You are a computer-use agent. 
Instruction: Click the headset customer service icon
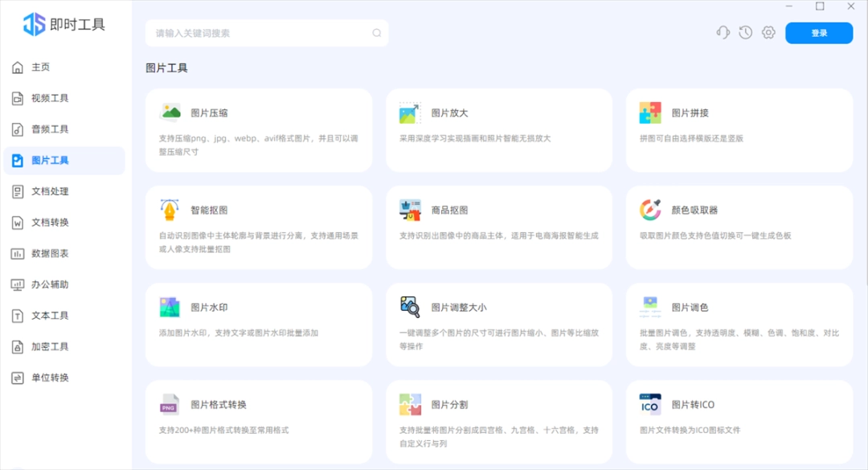pos(723,32)
